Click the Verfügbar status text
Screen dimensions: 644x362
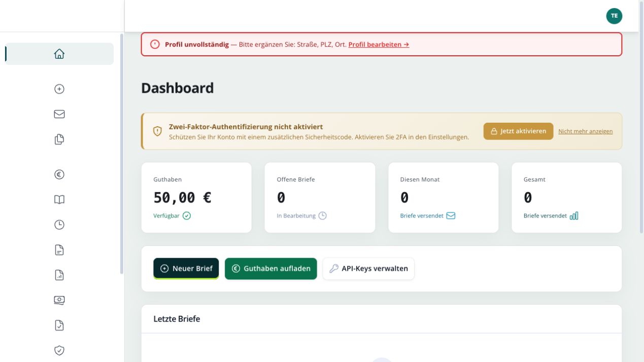pos(166,215)
